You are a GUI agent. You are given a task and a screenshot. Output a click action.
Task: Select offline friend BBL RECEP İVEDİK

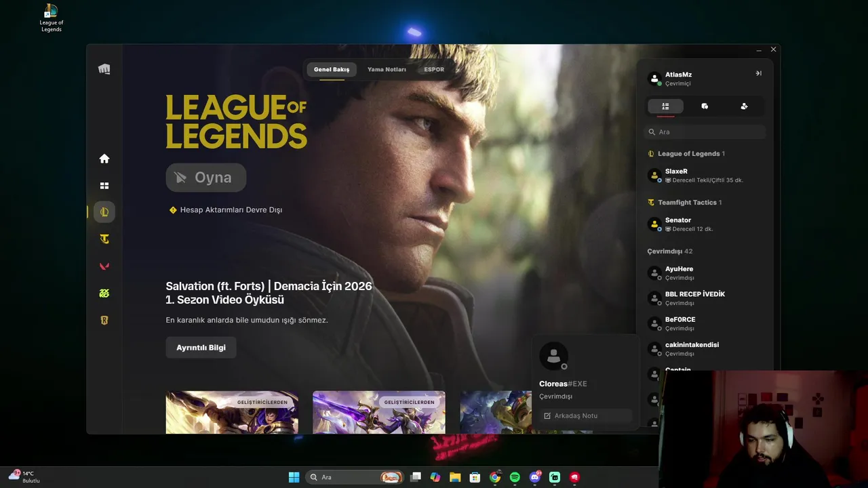[705, 298]
